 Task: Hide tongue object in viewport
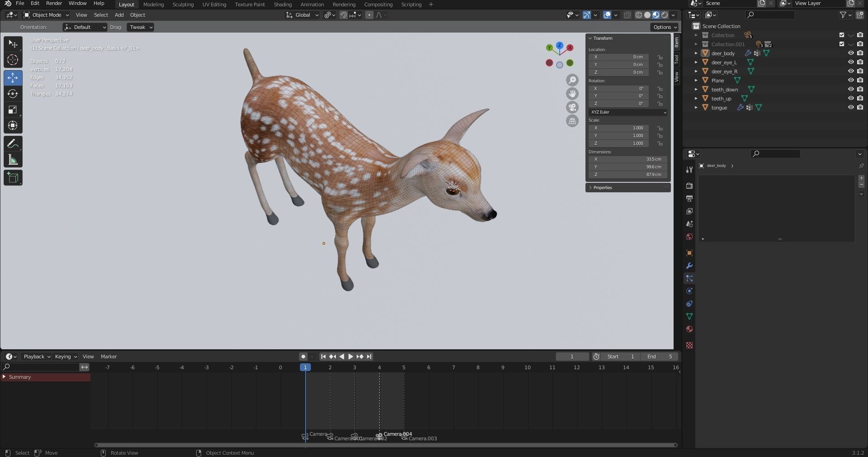pyautogui.click(x=851, y=107)
